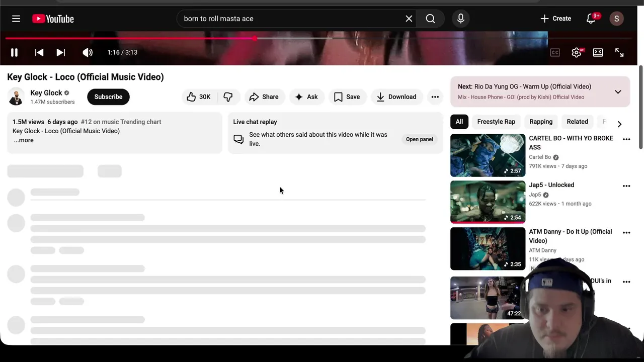Select the All filter chip
The height and width of the screenshot is (362, 644).
[x=459, y=122]
